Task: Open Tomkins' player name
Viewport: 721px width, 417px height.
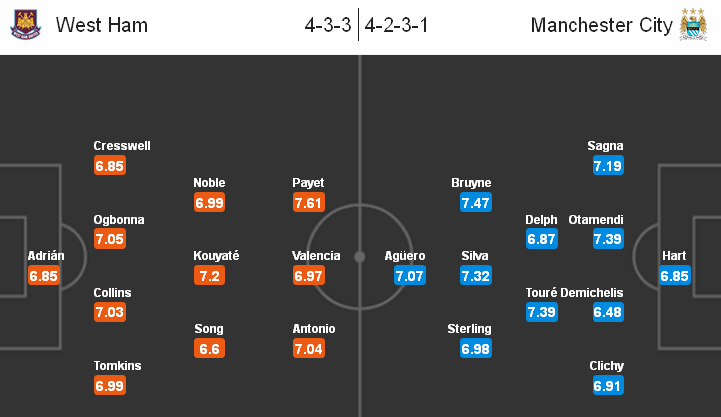Action: coord(117,366)
